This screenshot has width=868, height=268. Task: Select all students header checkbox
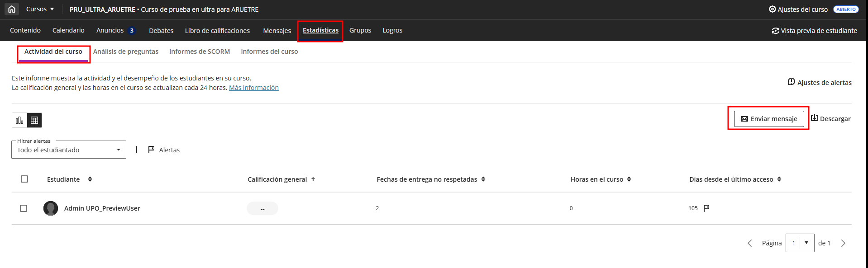pos(24,179)
